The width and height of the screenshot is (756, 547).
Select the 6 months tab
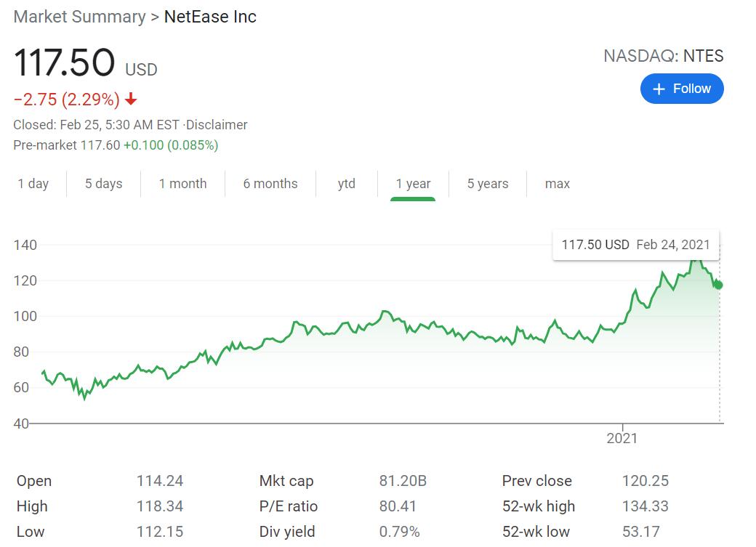(270, 184)
